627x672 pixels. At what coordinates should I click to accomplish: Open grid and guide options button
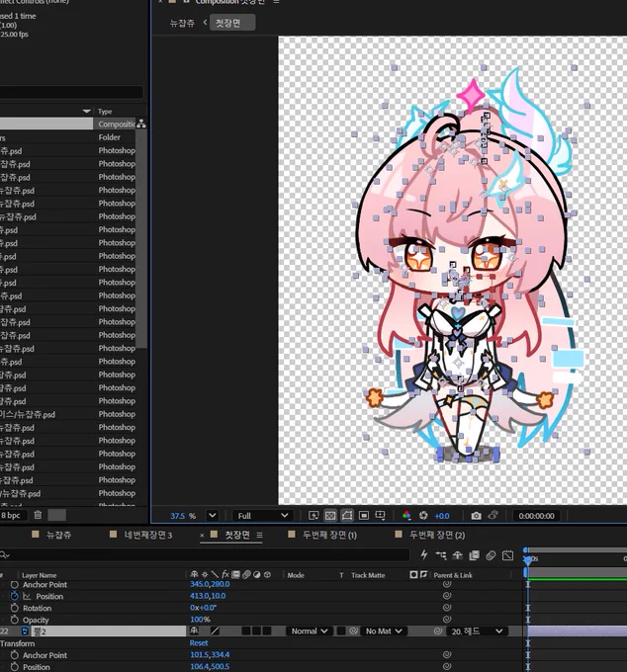click(x=380, y=516)
